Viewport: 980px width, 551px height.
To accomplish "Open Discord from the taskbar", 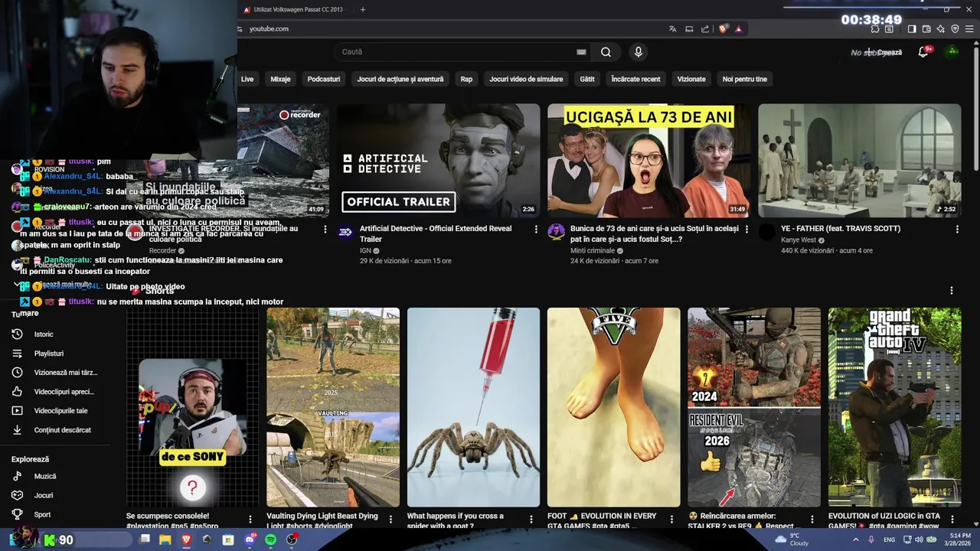I will pos(250,540).
